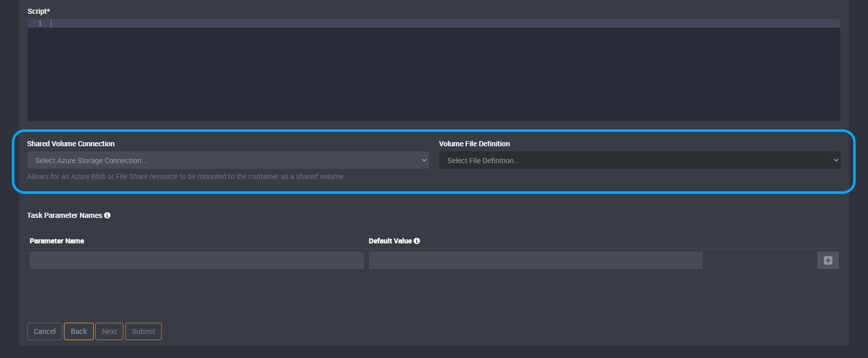
Task: Click the Cancel button
Action: [45, 331]
